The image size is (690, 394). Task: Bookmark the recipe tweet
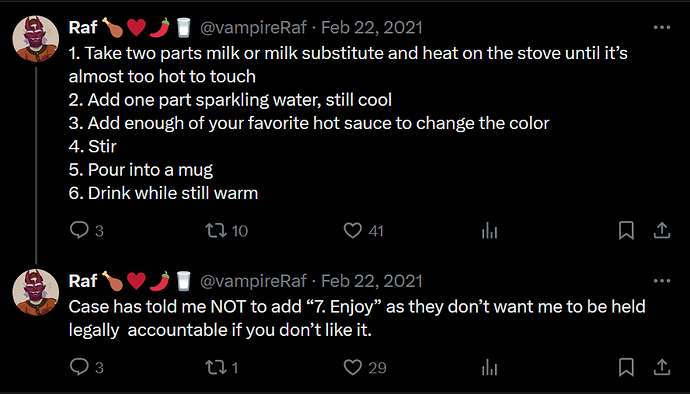tap(626, 230)
